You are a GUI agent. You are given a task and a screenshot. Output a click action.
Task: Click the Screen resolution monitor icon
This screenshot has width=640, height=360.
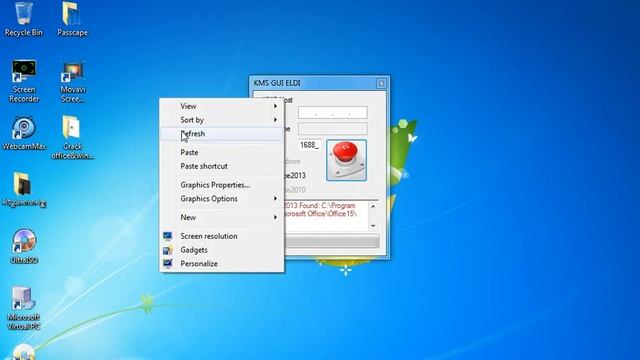tap(167, 236)
